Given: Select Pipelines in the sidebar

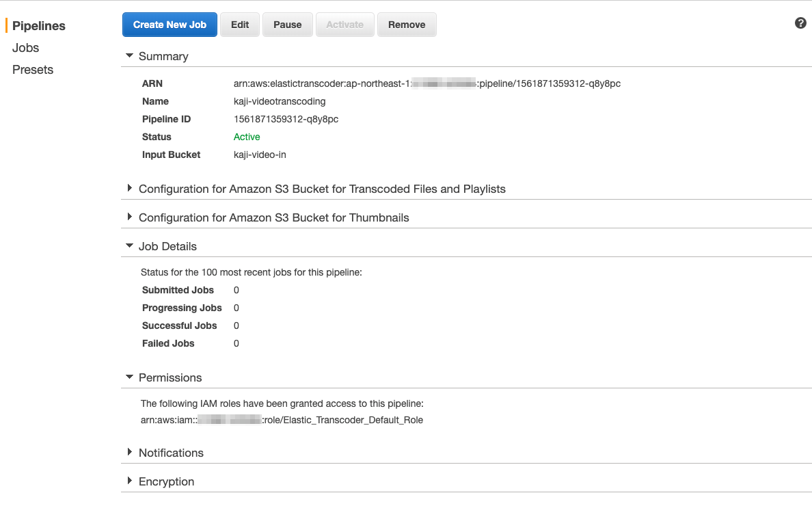Looking at the screenshot, I should coord(38,25).
